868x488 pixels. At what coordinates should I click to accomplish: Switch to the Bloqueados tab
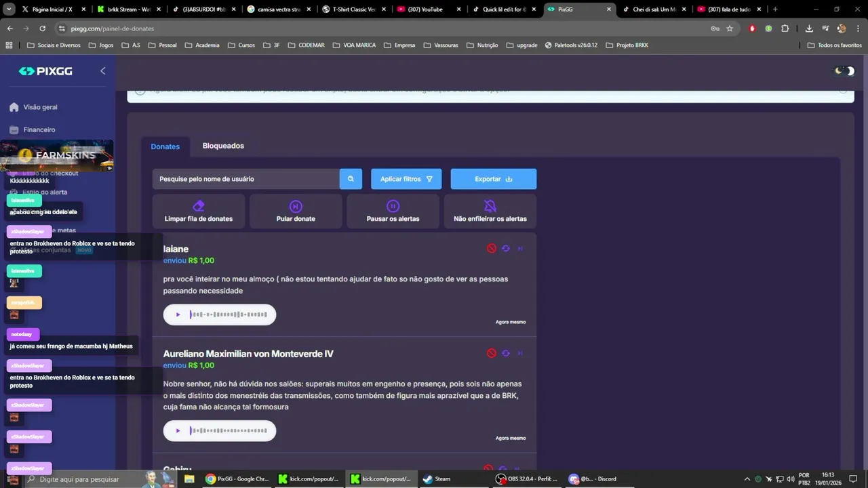point(223,146)
